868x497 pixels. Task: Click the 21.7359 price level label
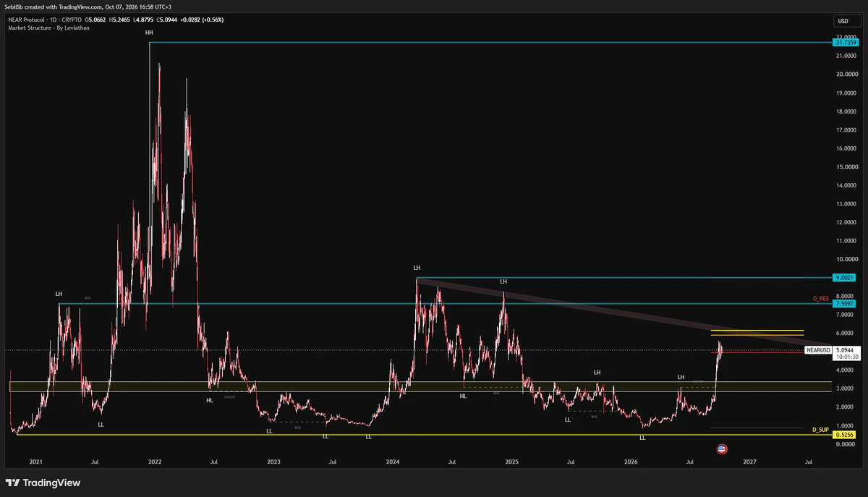point(844,43)
